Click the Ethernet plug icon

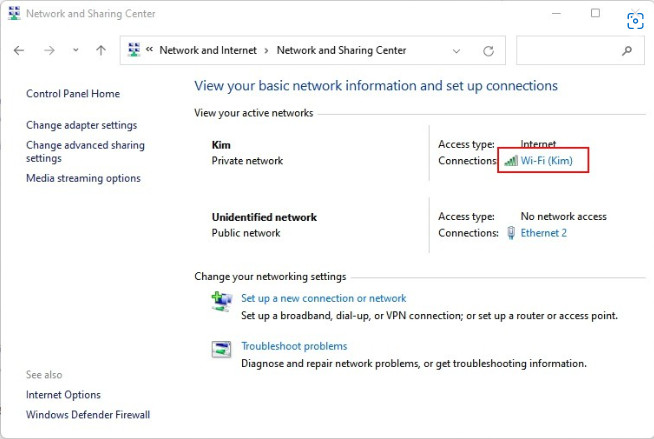coord(511,233)
